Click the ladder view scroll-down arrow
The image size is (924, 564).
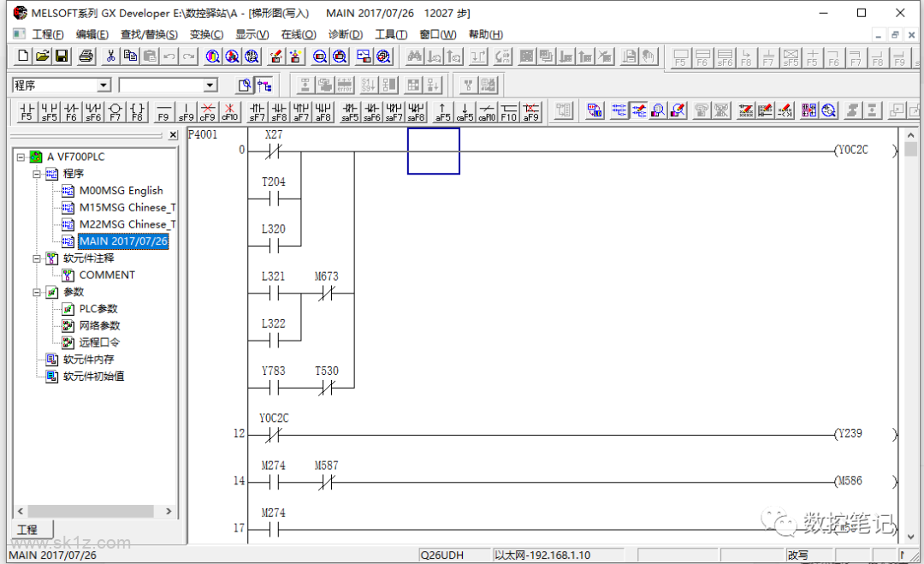point(911,537)
